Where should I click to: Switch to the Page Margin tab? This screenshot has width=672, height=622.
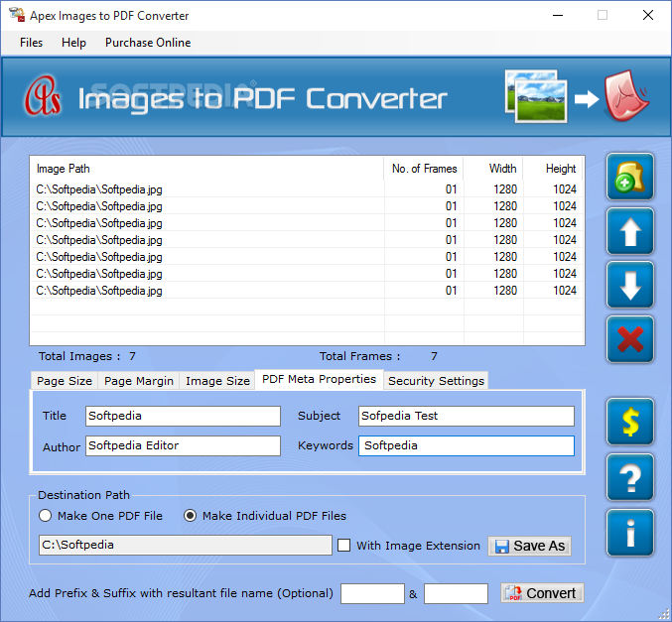point(139,381)
